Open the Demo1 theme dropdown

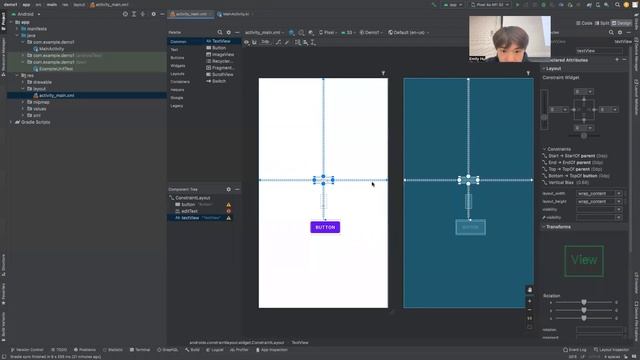(x=372, y=32)
